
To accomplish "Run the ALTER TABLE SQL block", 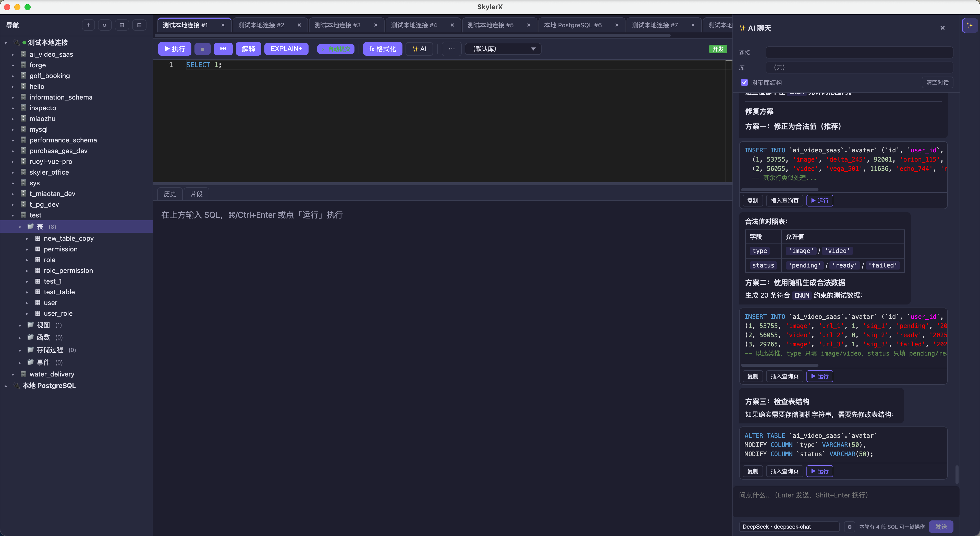I will point(819,471).
